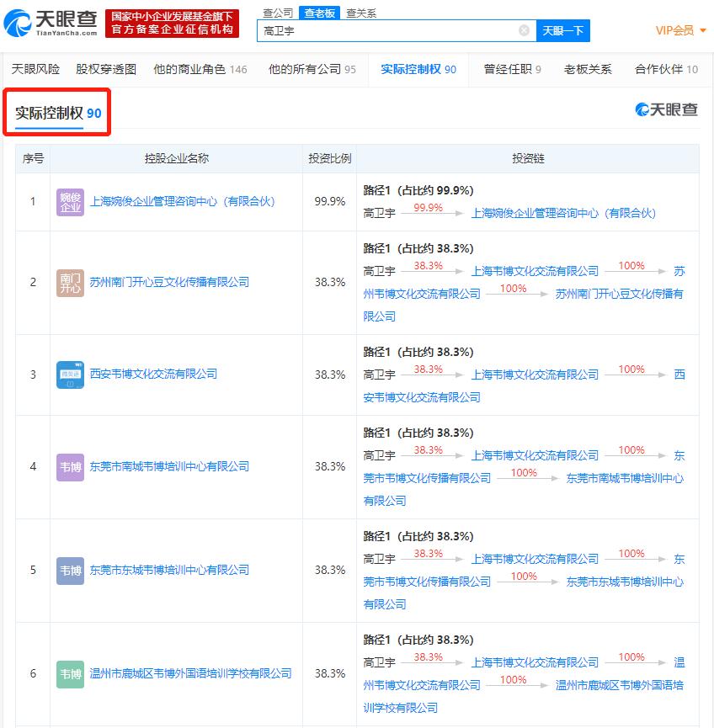Open the 他的商业角色 146 tab

tap(200, 69)
